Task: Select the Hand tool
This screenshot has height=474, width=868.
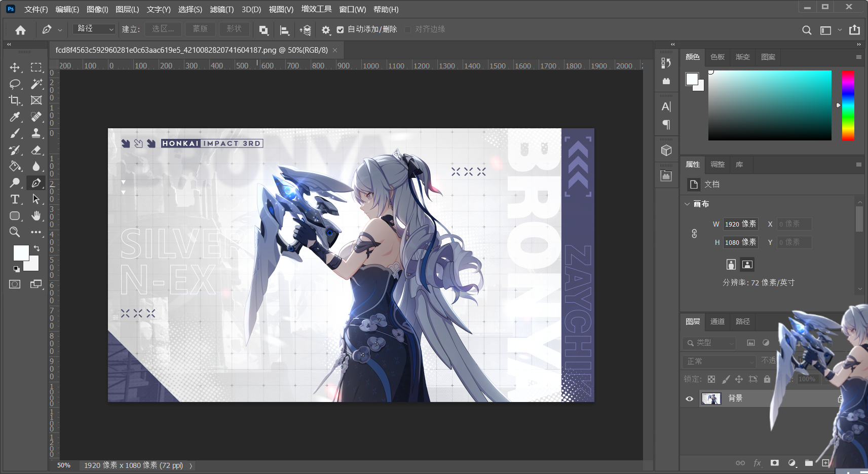Action: (x=36, y=216)
